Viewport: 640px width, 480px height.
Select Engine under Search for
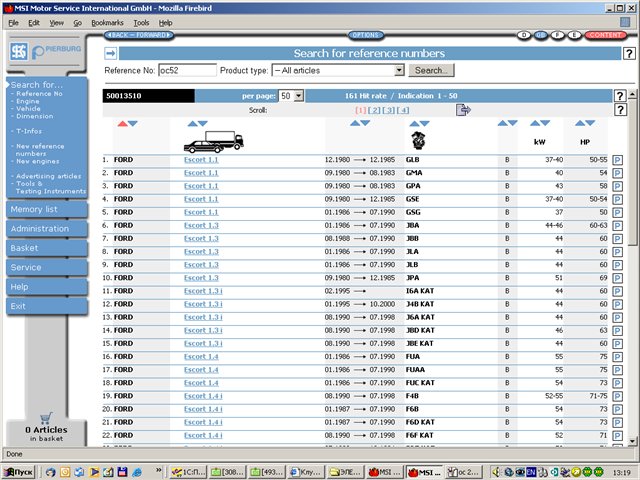point(28,101)
